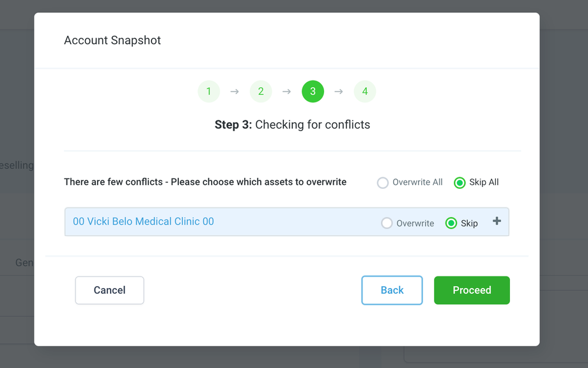Choose Skip for Vicki Belo Medical Clinic

(x=451, y=223)
